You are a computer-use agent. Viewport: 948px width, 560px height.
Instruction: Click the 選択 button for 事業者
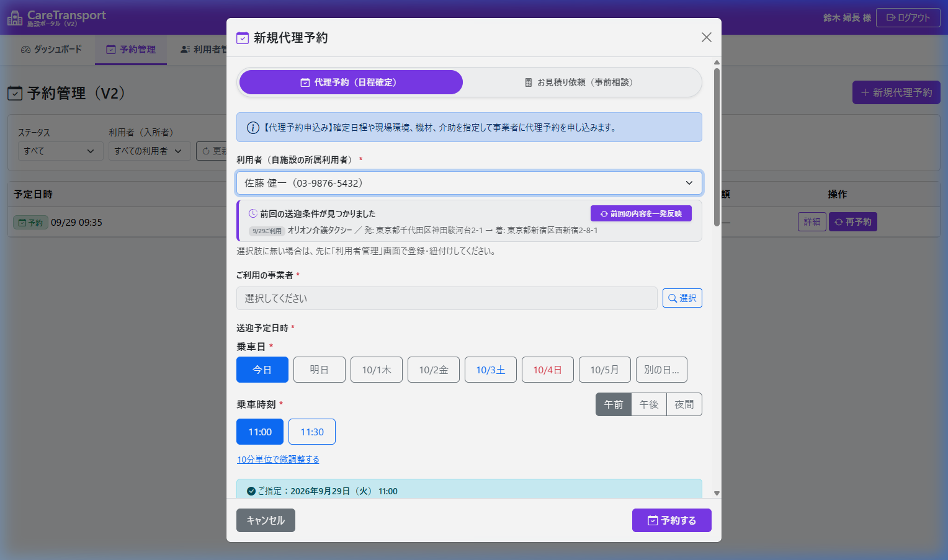tap(682, 298)
